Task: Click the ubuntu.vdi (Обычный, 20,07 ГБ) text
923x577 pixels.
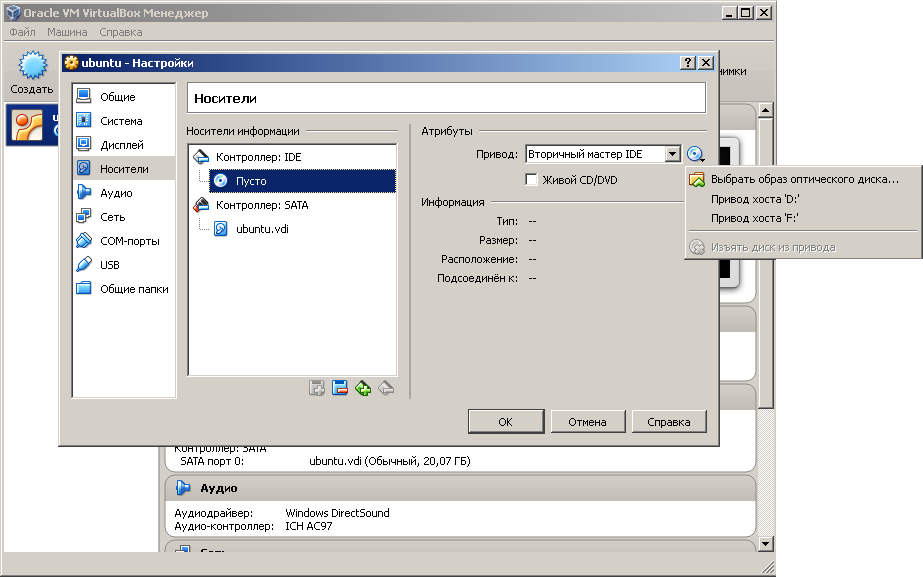Action: click(390, 461)
